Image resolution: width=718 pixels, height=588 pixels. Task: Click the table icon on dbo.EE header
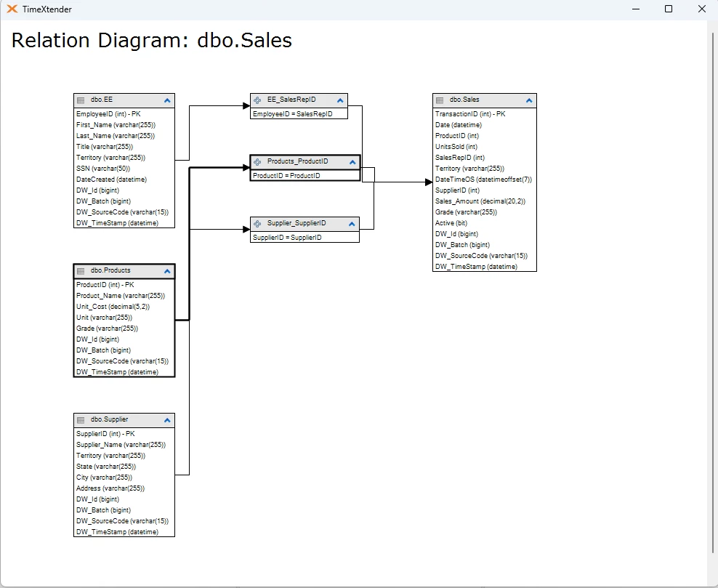[x=81, y=100]
